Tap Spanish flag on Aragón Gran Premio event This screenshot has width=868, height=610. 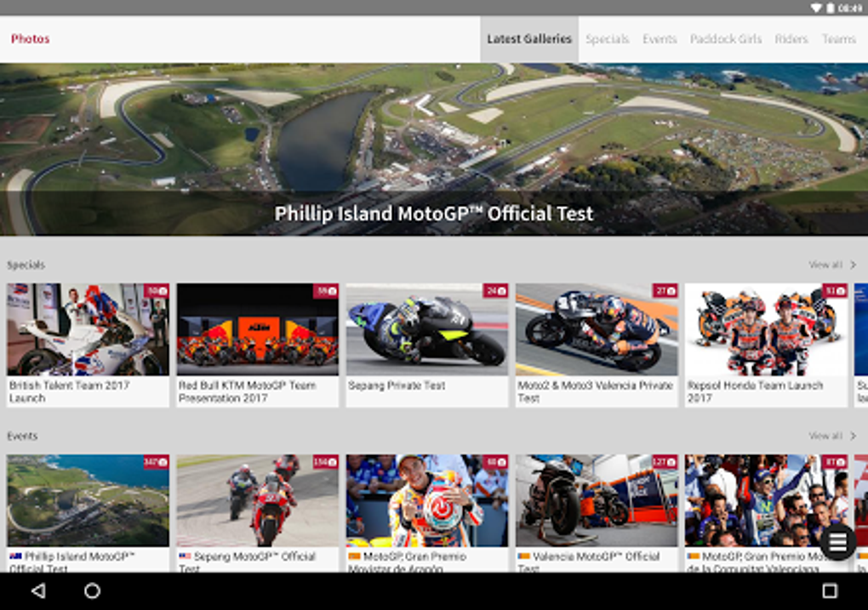[x=354, y=556]
